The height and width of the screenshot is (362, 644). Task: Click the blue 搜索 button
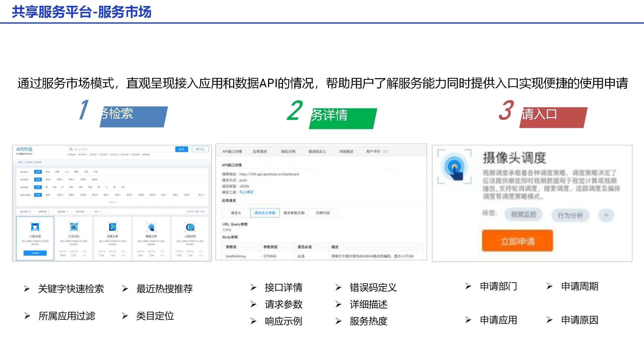[181, 149]
